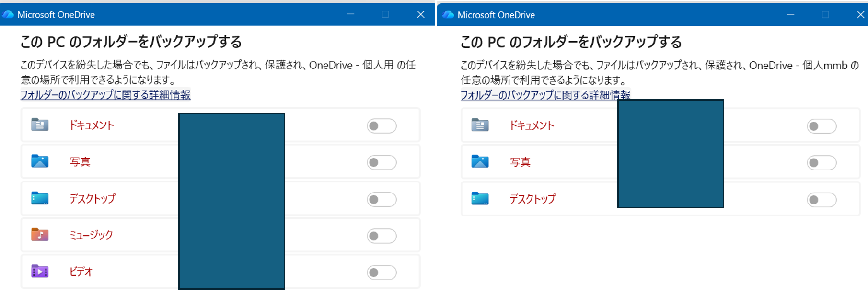Turn on 写真 backup toggle in right window

pyautogui.click(x=822, y=163)
